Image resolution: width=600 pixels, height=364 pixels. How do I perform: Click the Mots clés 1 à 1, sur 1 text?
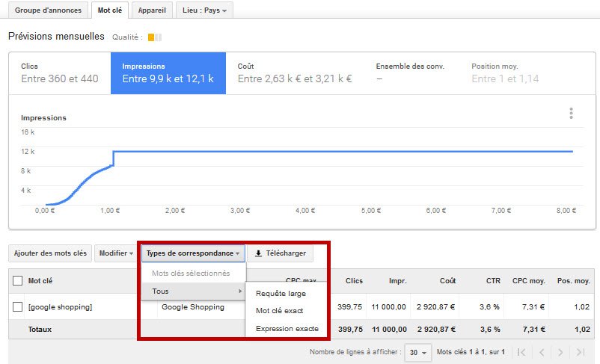click(x=471, y=352)
